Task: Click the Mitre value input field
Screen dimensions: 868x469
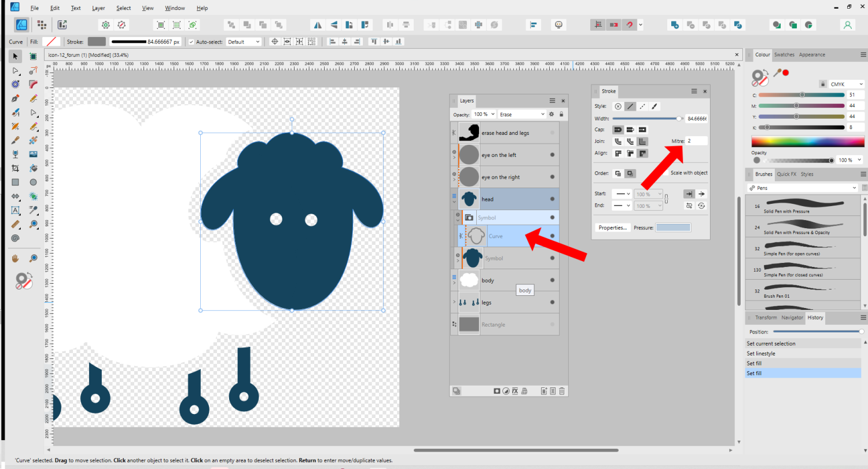Action: coord(697,141)
